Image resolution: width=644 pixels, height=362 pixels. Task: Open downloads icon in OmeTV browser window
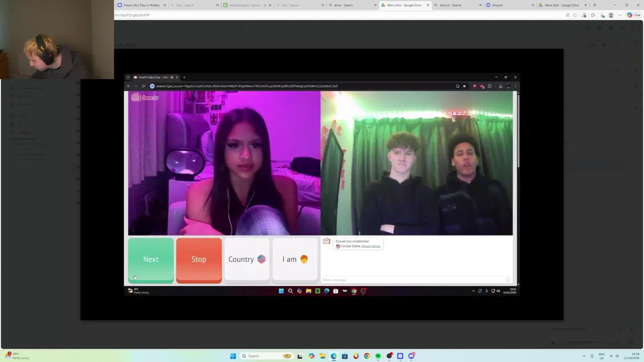click(501, 86)
